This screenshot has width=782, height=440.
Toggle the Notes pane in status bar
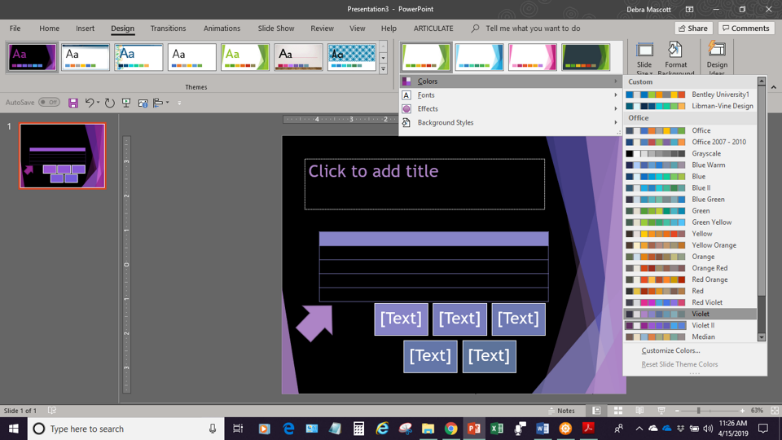click(561, 411)
